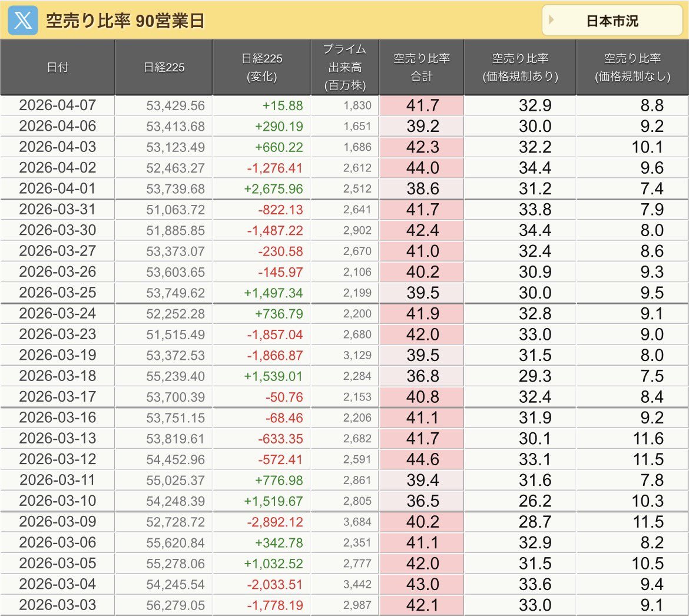Click the volume value 2,106

357,272
